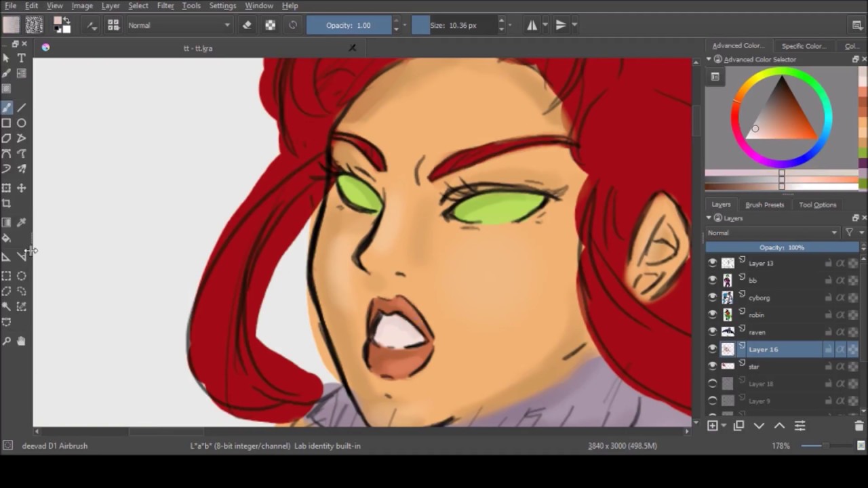Hide the star layer
The image size is (868, 488).
click(x=712, y=366)
